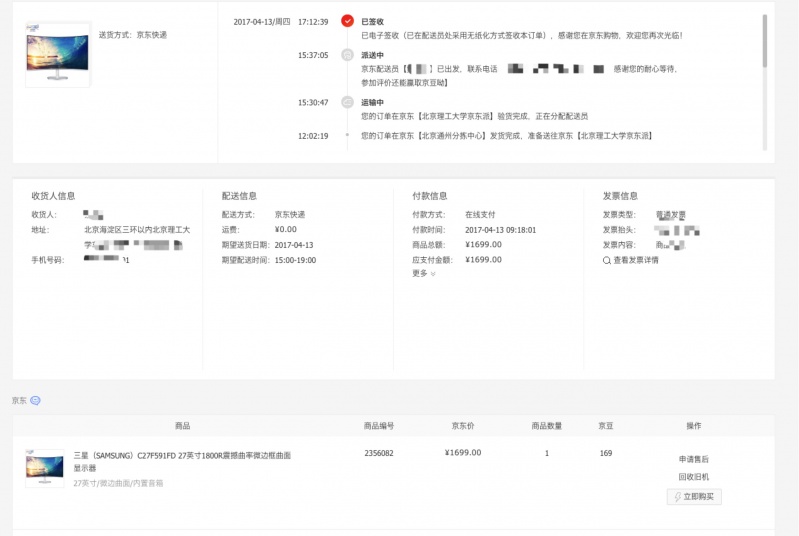The image size is (799, 536).
Task: Click the 运输中 transit status icon
Action: 347,102
